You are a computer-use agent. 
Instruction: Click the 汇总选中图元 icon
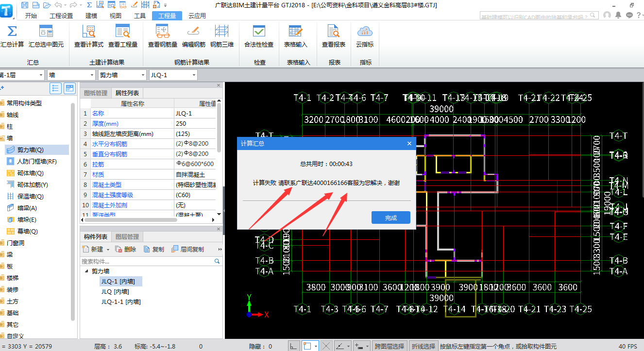click(x=46, y=31)
